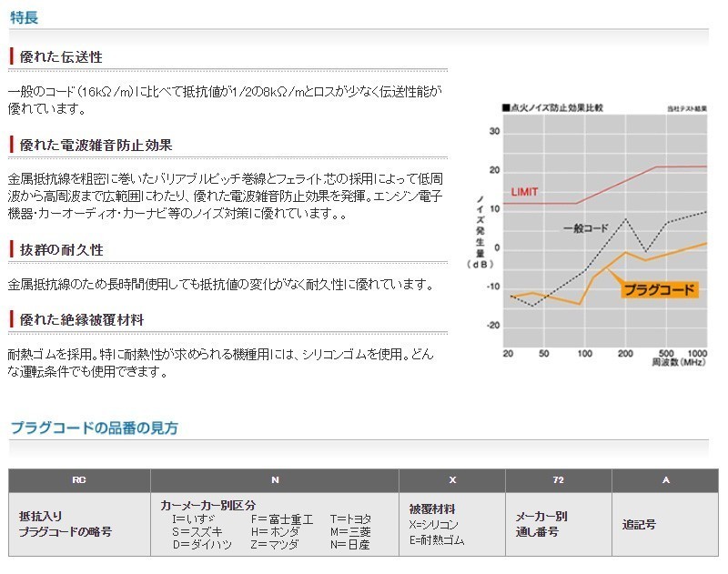Click the M=三菱 entry
The height and width of the screenshot is (574, 728).
click(x=350, y=532)
